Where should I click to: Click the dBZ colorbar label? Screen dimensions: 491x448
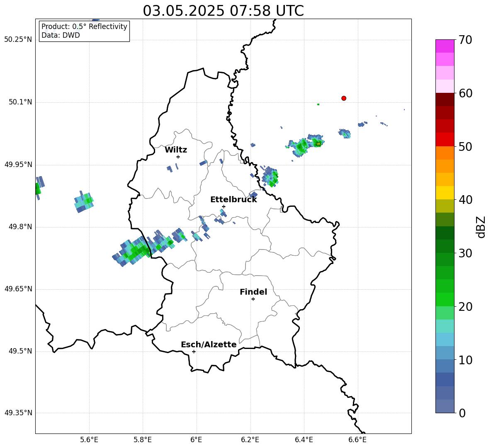tap(481, 227)
